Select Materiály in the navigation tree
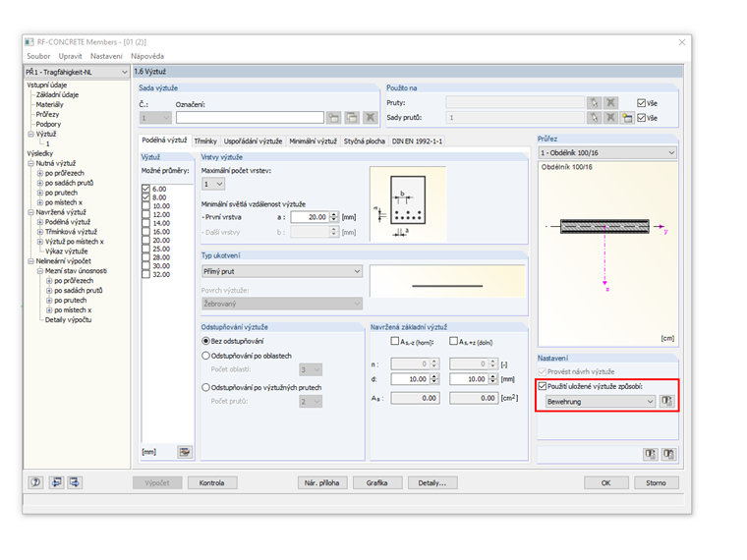The height and width of the screenshot is (560, 747). pyautogui.click(x=49, y=104)
